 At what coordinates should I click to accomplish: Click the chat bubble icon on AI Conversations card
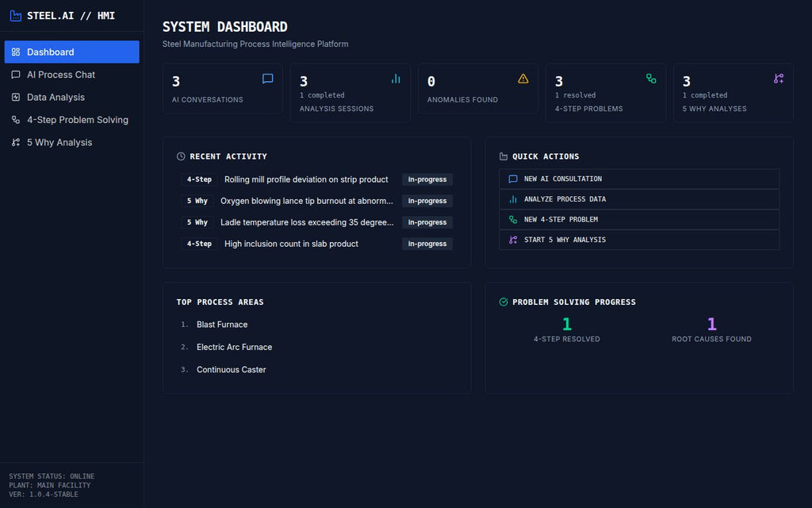click(267, 79)
